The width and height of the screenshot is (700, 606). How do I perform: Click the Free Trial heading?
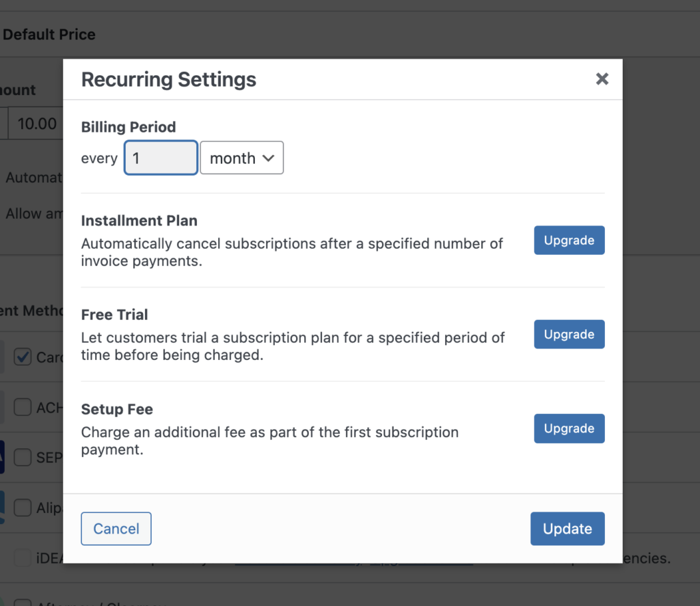[114, 314]
